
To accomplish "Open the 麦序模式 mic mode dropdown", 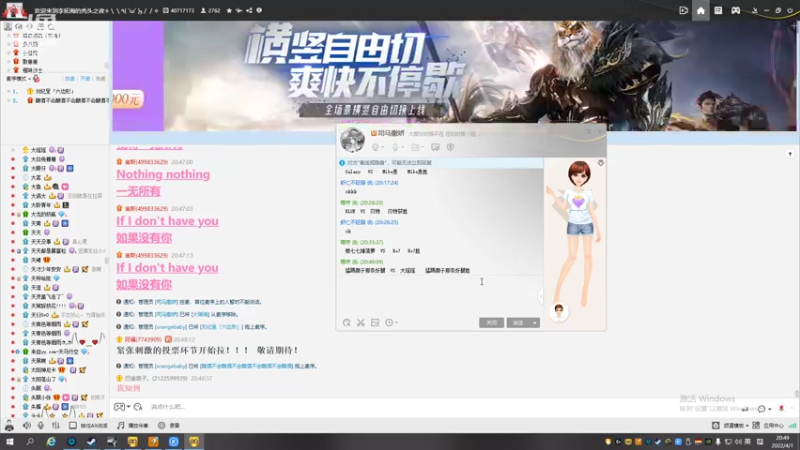I will click(x=19, y=79).
